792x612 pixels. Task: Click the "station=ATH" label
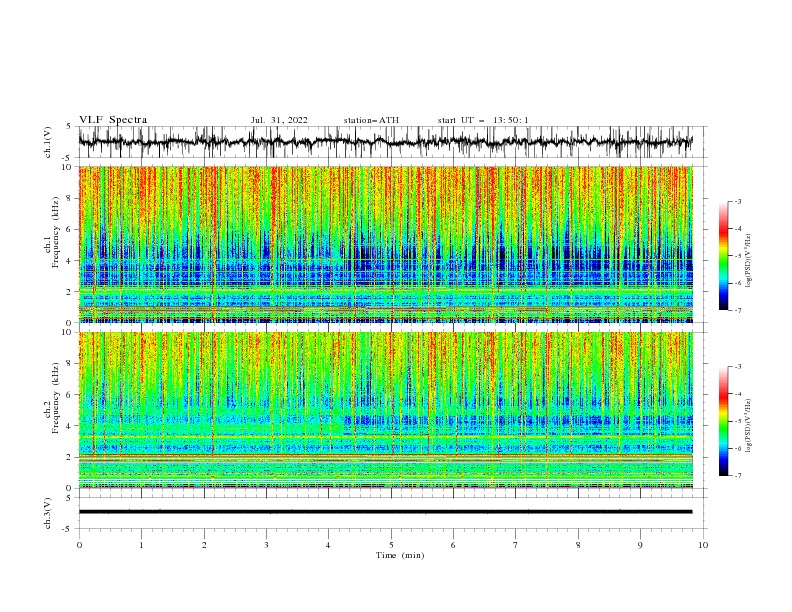tap(371, 120)
